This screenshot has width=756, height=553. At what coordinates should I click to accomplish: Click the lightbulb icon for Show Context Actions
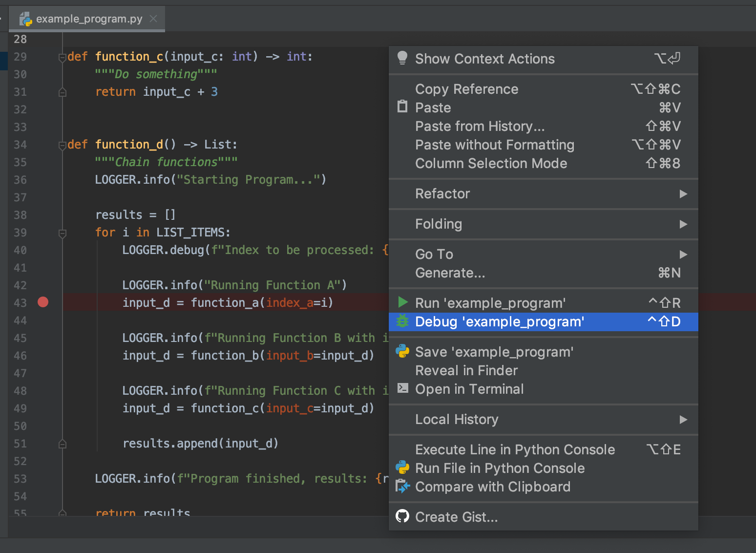402,58
